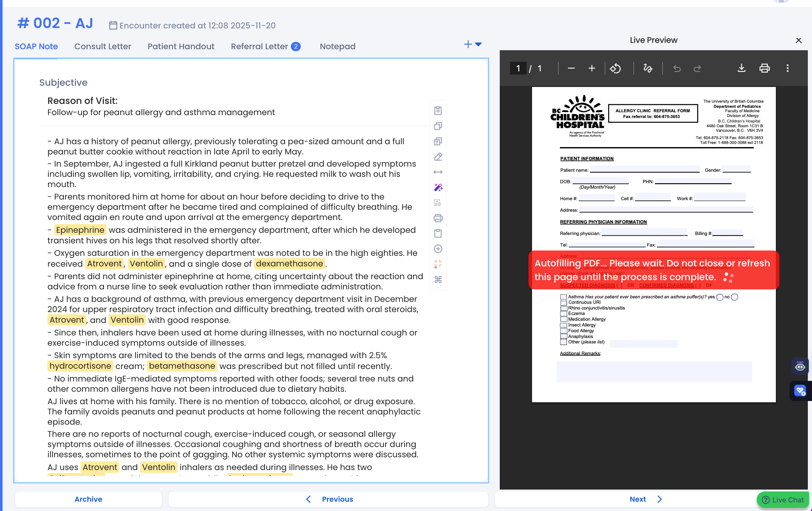812x511 pixels.
Task: Click the Additional Remarks text area
Action: 654,372
